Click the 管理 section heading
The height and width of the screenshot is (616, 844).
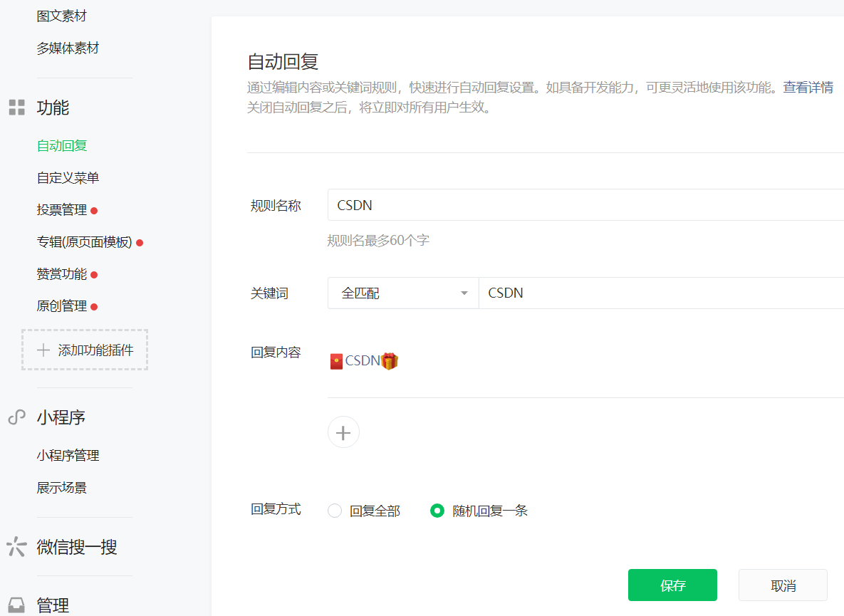tap(53, 606)
